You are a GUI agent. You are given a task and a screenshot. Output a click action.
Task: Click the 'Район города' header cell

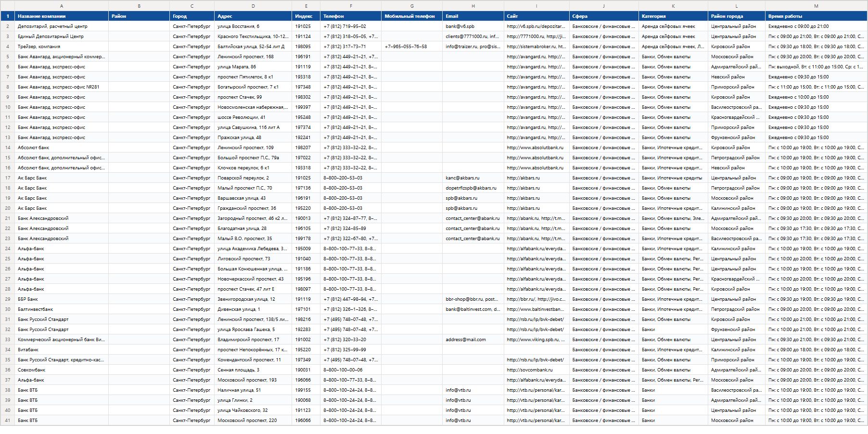(737, 16)
